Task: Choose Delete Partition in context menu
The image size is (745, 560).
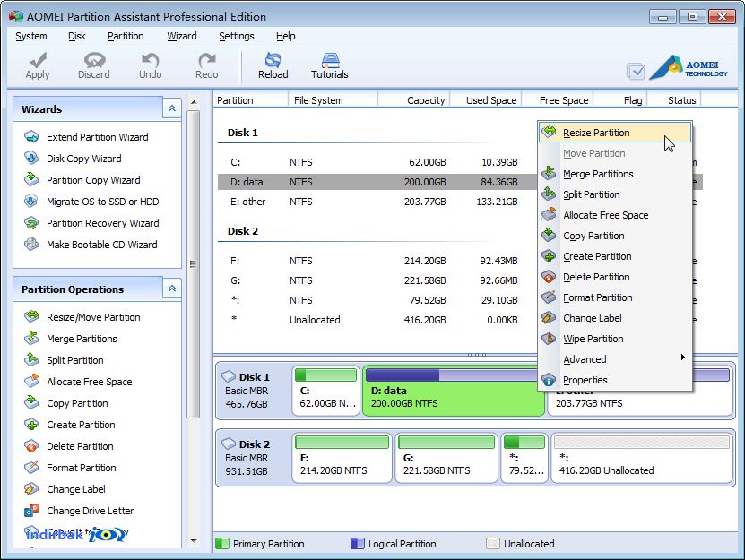Action: pos(615,277)
